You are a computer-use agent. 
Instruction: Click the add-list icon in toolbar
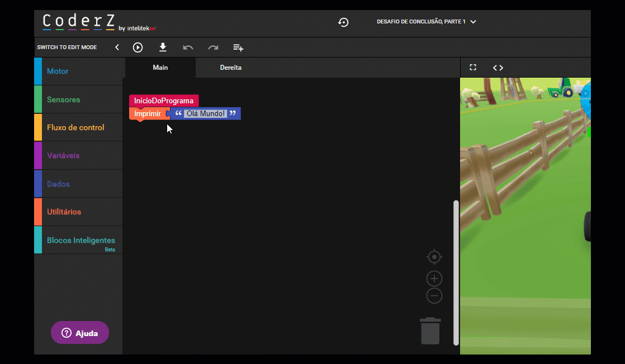point(238,47)
